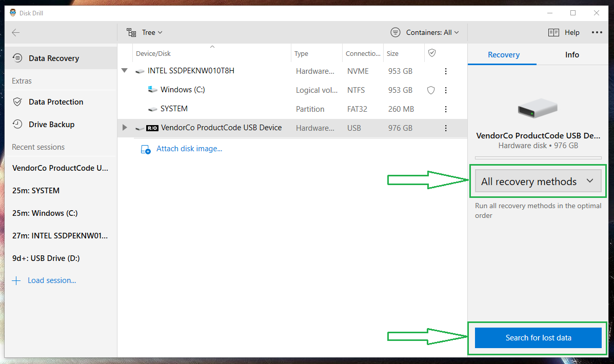Image resolution: width=614 pixels, height=364 pixels.
Task: Click the Containers filter icon
Action: click(x=395, y=32)
